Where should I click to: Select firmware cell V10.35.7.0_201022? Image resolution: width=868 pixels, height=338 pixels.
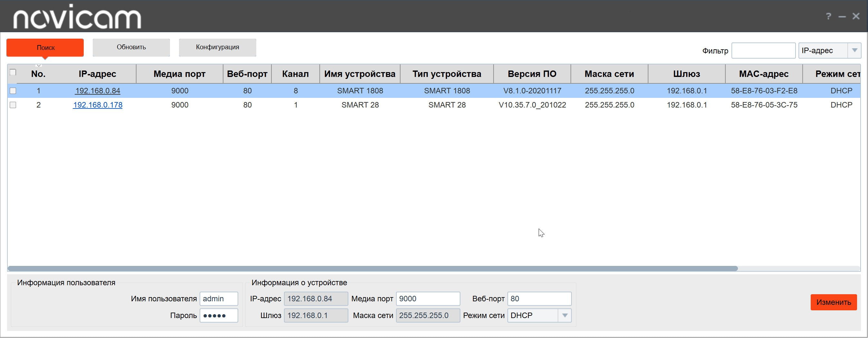(x=532, y=105)
